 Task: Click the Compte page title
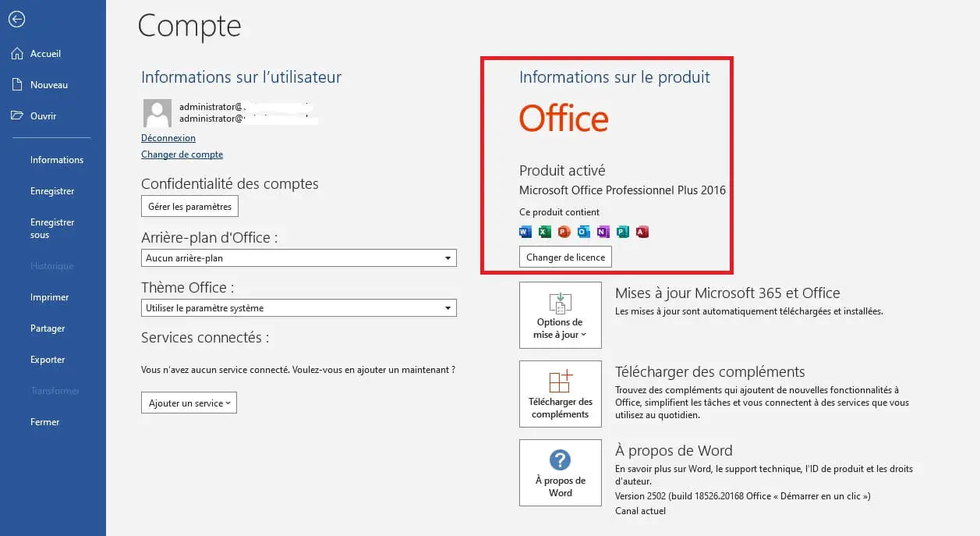[x=189, y=26]
